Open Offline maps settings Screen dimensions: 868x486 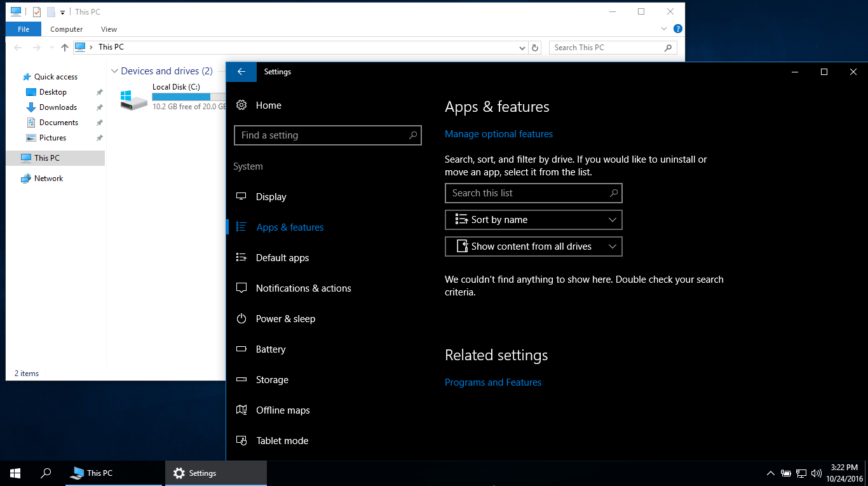(282, 410)
